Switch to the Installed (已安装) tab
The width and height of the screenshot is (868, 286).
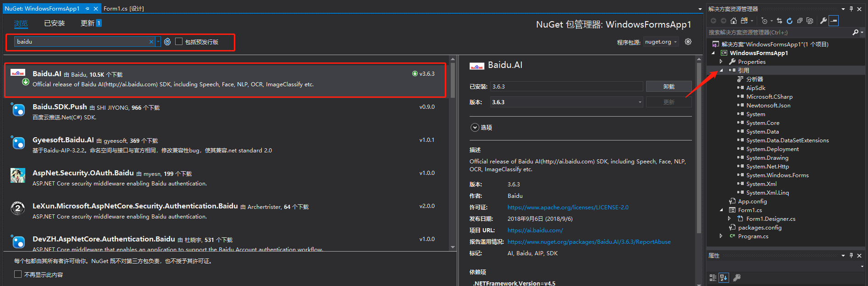(54, 23)
